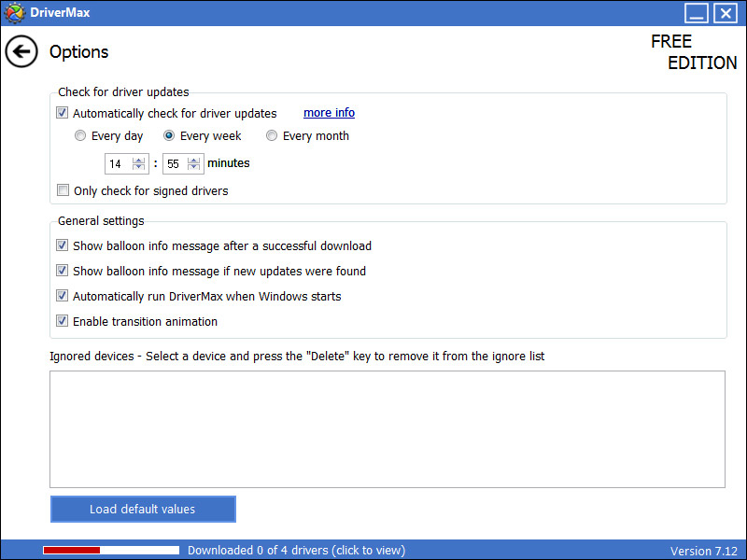Uncheck Automatically run DriverMax when Windows starts
Viewport: 747px width, 560px height.
63,297
